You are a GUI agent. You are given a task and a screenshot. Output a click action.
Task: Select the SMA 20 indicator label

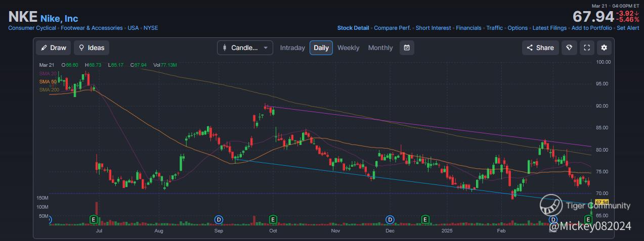tap(48, 74)
